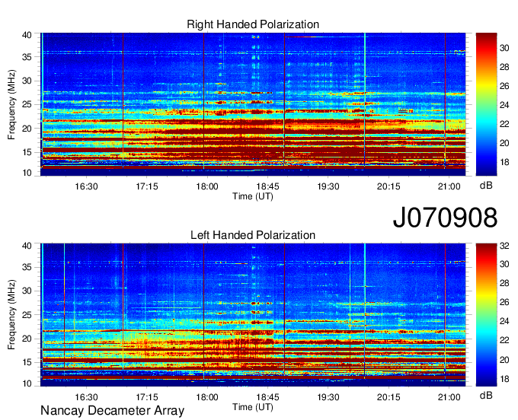Click the 30 MHz tick on Left Handed plot
Screen dimensions: 518x420
pos(27,291)
